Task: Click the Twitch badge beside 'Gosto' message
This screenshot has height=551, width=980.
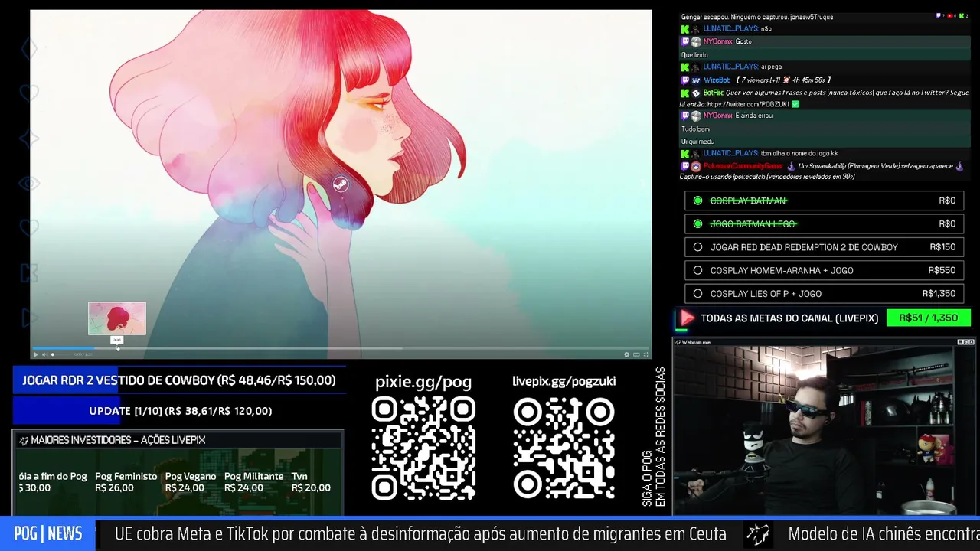Action: (x=685, y=41)
